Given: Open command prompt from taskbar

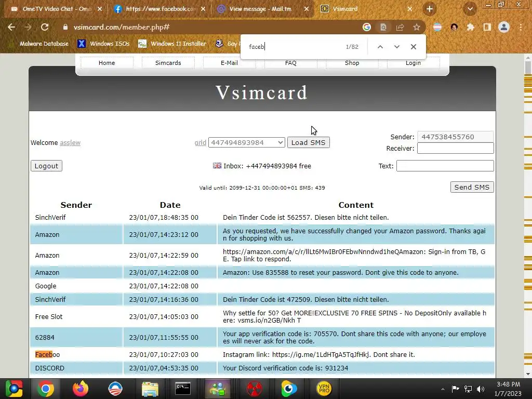Looking at the screenshot, I should point(182,389).
